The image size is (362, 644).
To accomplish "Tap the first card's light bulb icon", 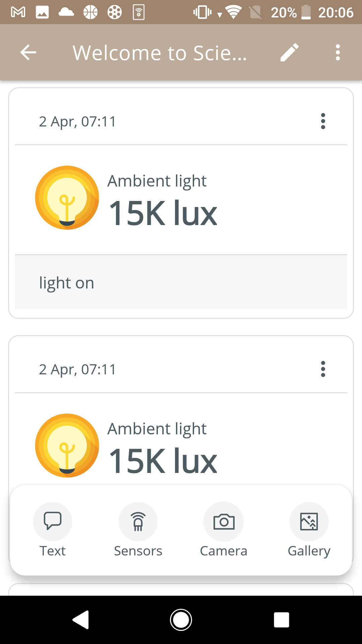I will click(67, 198).
